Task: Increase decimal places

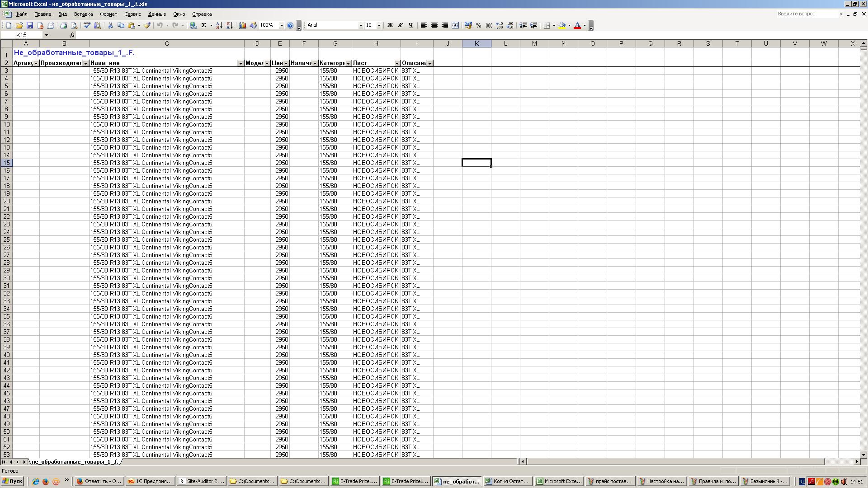Action: pos(500,25)
